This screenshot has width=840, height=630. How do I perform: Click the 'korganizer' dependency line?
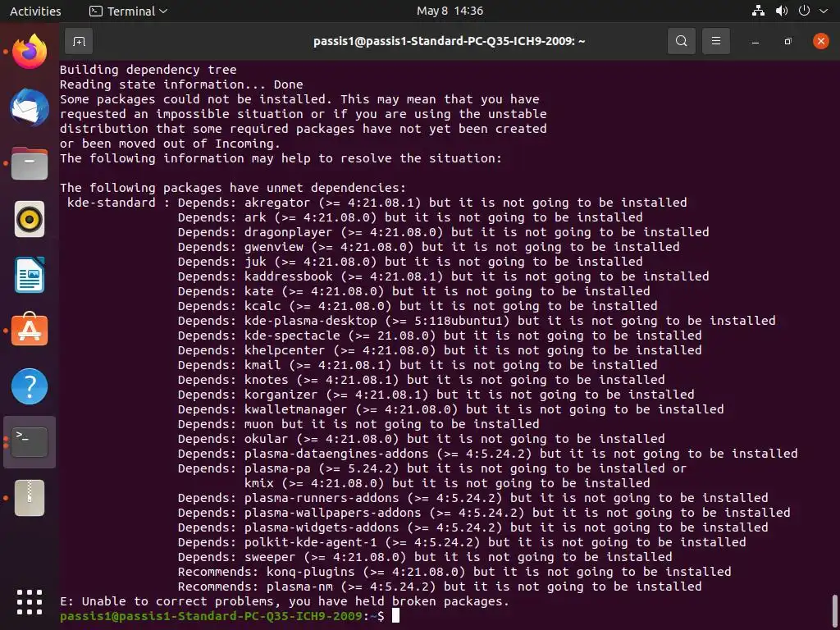coord(436,395)
